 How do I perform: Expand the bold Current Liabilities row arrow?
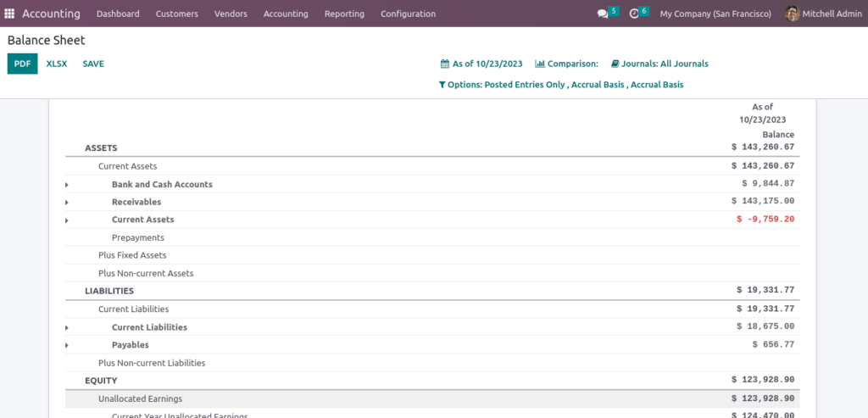[x=66, y=328]
